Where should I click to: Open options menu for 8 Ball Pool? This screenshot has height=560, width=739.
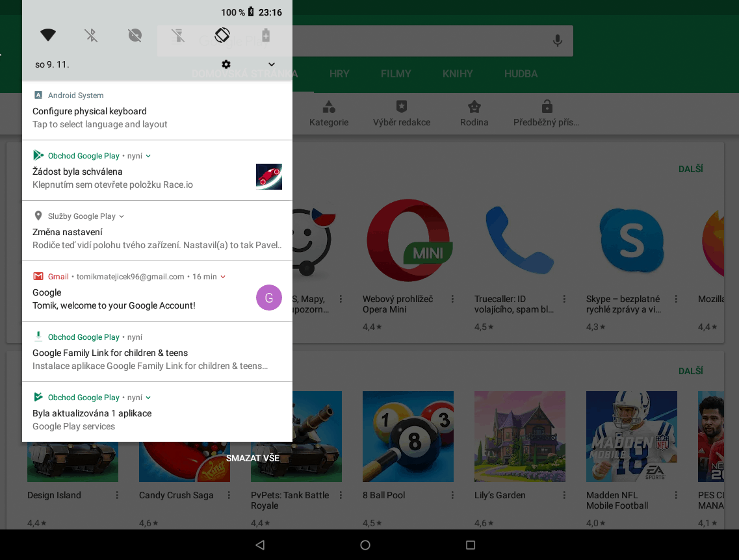tap(452, 496)
